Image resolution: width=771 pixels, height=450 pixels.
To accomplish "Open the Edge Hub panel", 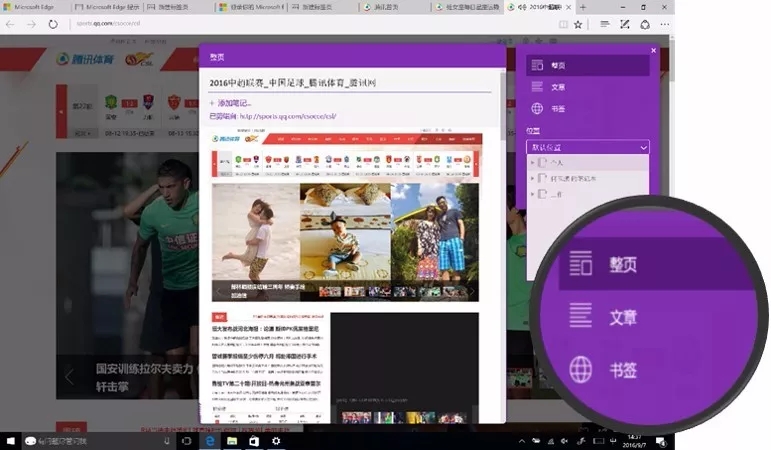I will point(605,24).
